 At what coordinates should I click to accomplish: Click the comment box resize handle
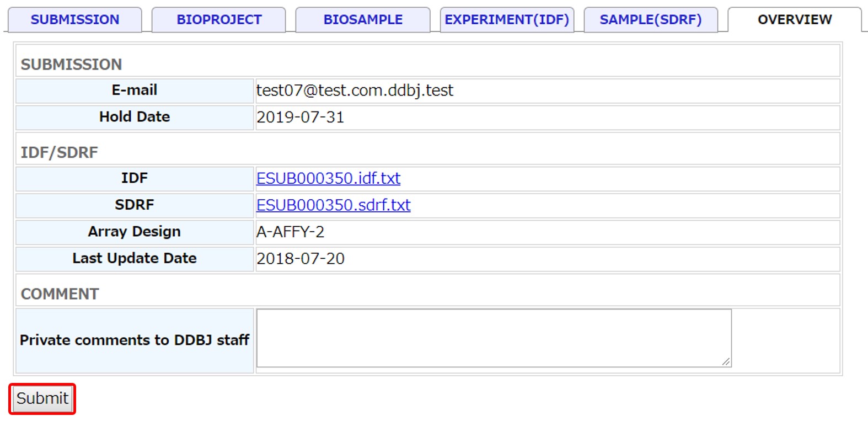(x=726, y=361)
